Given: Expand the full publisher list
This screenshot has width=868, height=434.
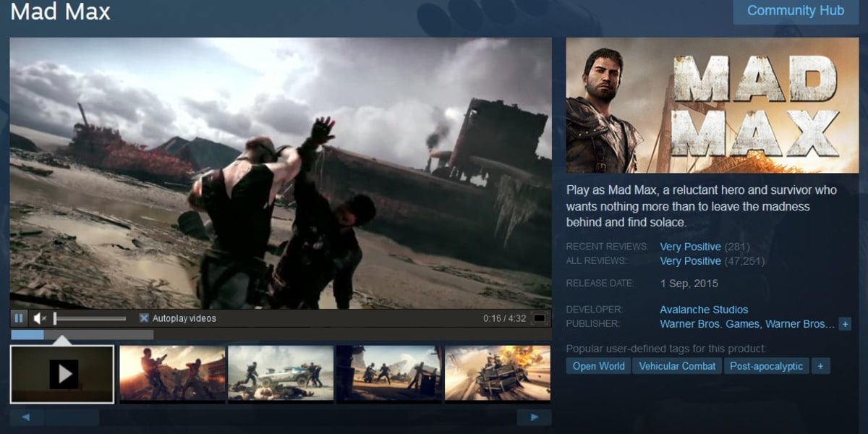Looking at the screenshot, I should (845, 324).
